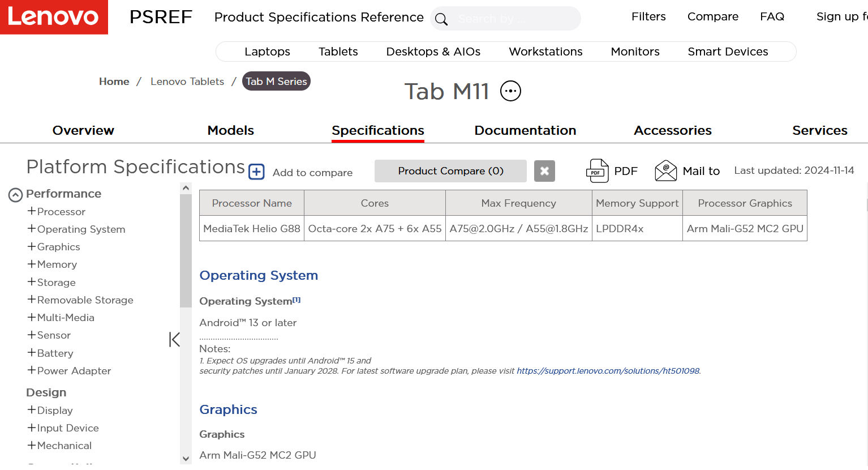Click the Lenovo logo

point(54,17)
